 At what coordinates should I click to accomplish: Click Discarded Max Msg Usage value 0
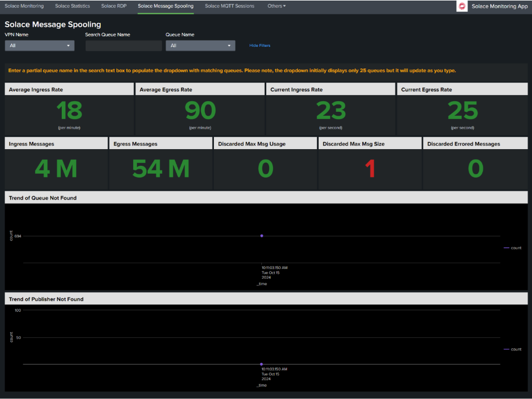(x=265, y=169)
